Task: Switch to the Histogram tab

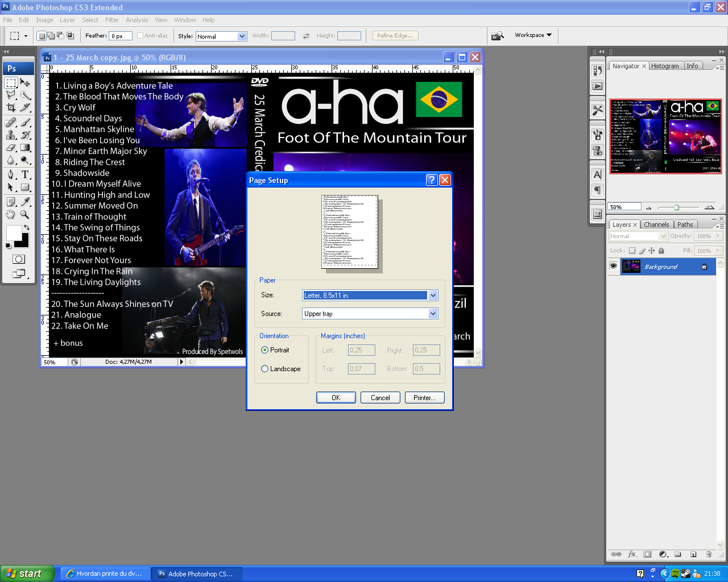Action: pos(665,66)
